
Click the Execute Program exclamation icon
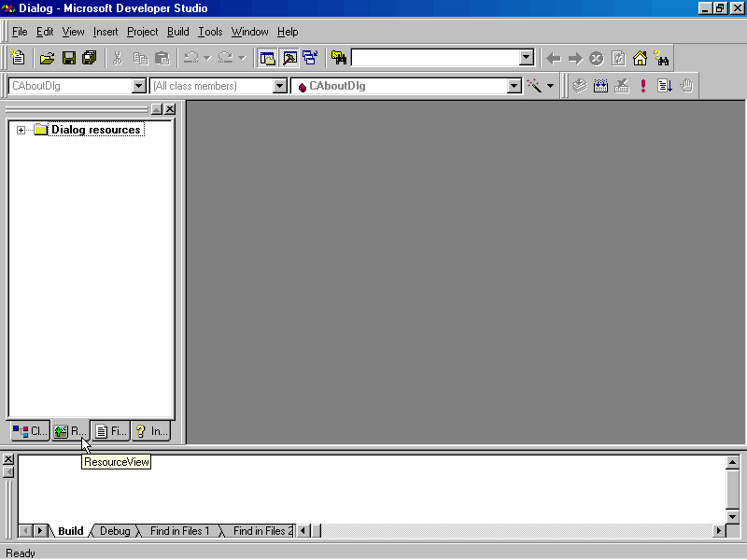(643, 86)
